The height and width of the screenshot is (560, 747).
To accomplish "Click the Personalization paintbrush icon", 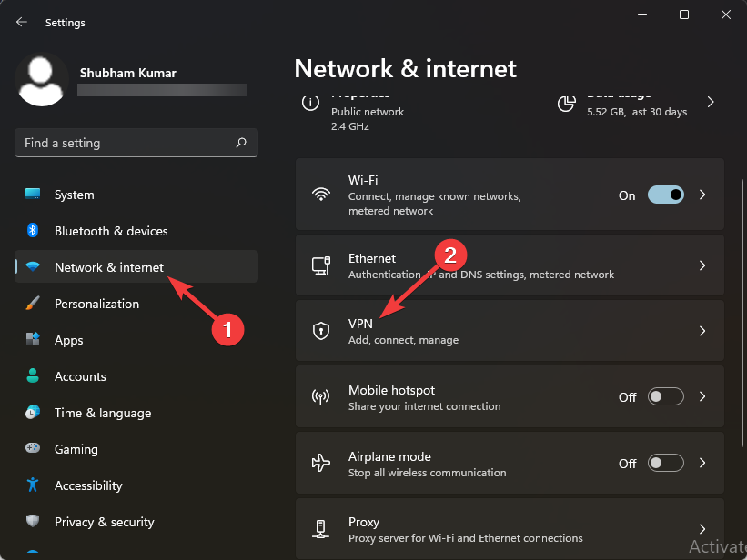I will pyautogui.click(x=34, y=304).
